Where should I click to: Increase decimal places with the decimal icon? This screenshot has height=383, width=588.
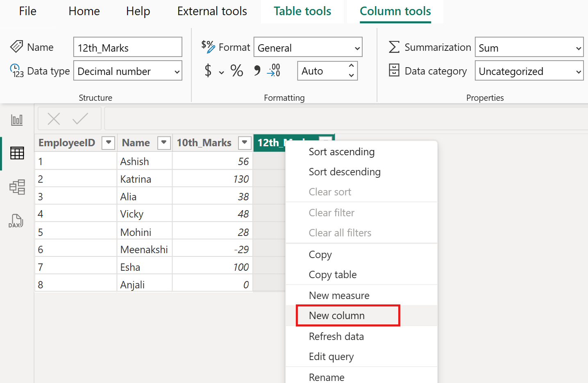[x=274, y=70]
